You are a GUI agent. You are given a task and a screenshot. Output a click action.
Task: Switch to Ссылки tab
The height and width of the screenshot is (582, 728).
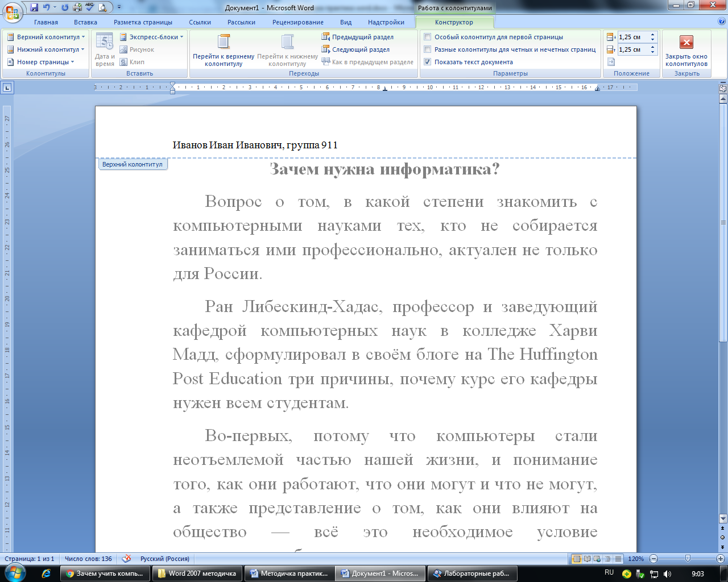(200, 22)
